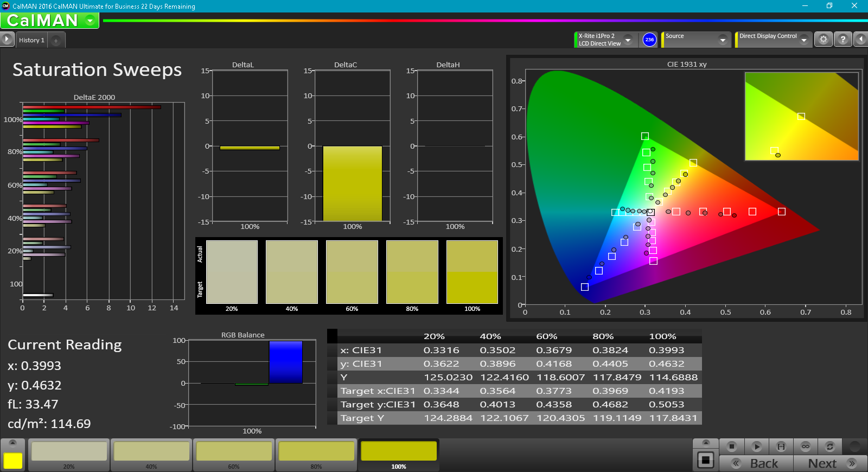The height and width of the screenshot is (472, 868).
Task: Switch to the History 1 tab
Action: click(x=31, y=40)
